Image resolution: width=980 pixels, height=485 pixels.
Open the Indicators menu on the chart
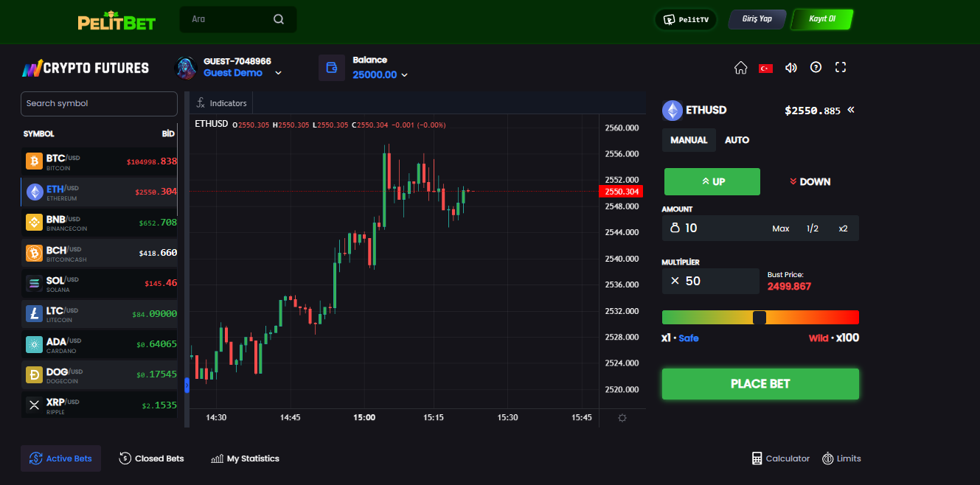pos(221,103)
